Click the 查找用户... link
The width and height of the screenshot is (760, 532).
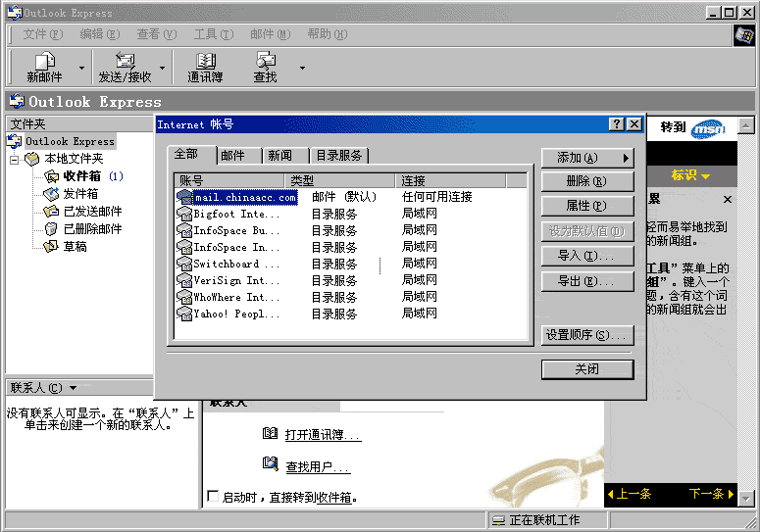(x=318, y=466)
